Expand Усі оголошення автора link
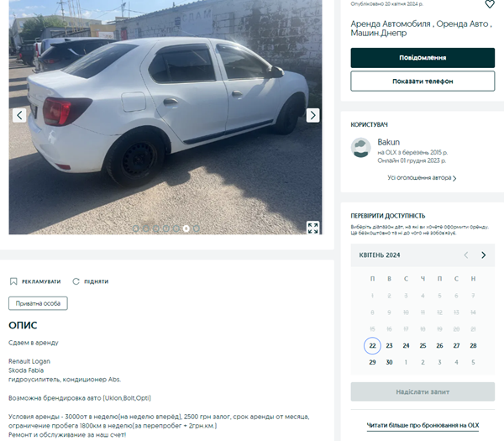504x441 pixels. click(422, 178)
